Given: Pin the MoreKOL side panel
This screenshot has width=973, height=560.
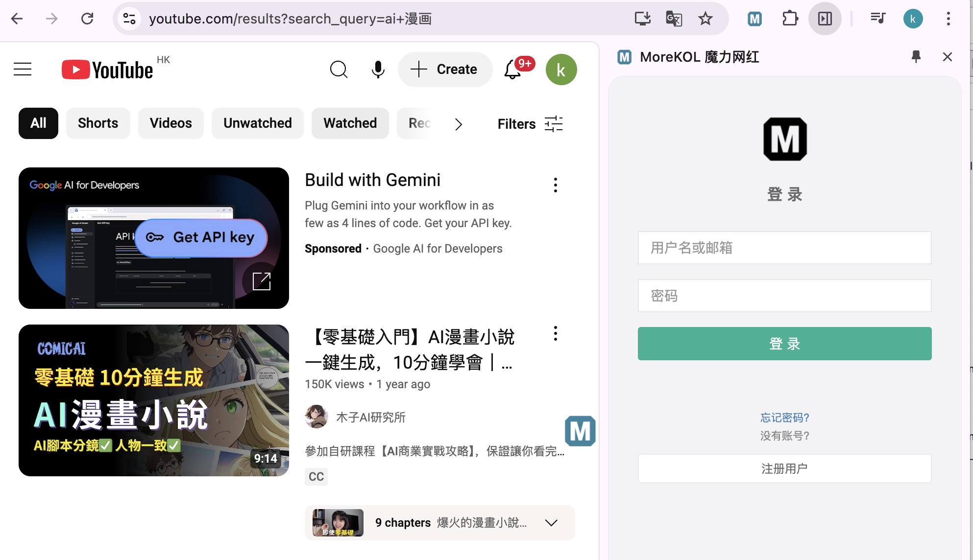Looking at the screenshot, I should coord(916,57).
